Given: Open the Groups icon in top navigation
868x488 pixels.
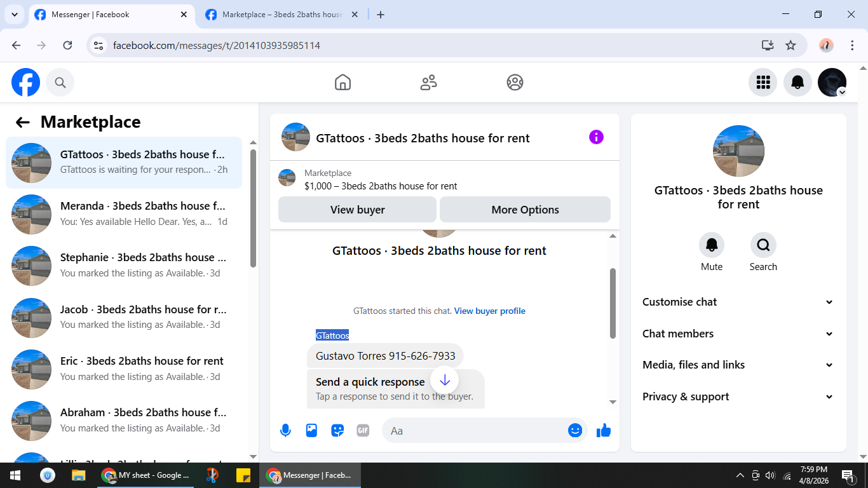Looking at the screenshot, I should (515, 83).
